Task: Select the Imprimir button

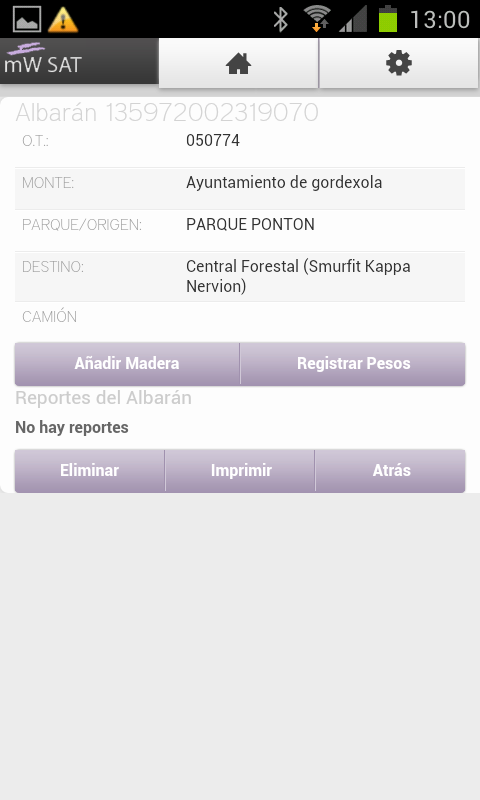Action: coord(240,470)
